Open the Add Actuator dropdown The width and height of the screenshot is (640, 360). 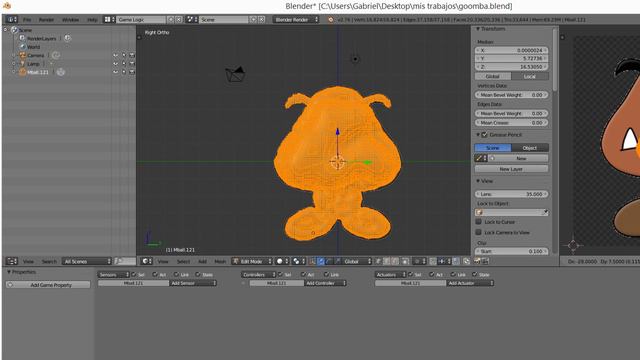470,283
